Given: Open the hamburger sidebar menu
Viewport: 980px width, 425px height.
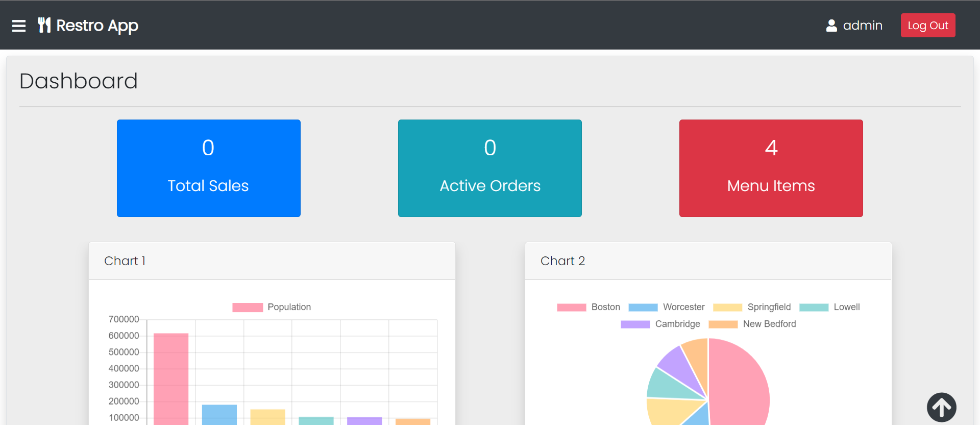Looking at the screenshot, I should point(19,26).
